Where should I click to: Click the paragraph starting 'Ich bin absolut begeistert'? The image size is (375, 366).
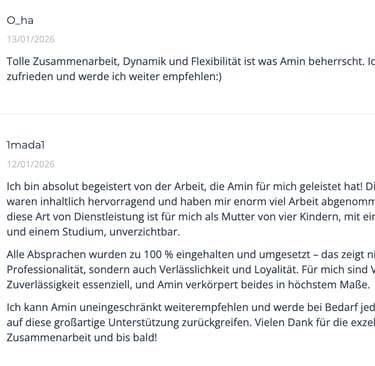tap(191, 209)
